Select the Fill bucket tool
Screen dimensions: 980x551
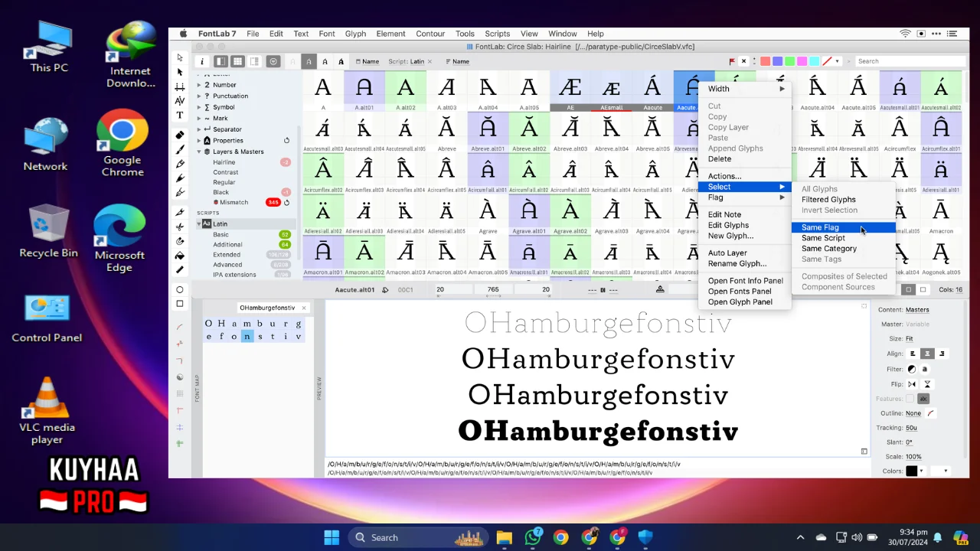pyautogui.click(x=180, y=256)
